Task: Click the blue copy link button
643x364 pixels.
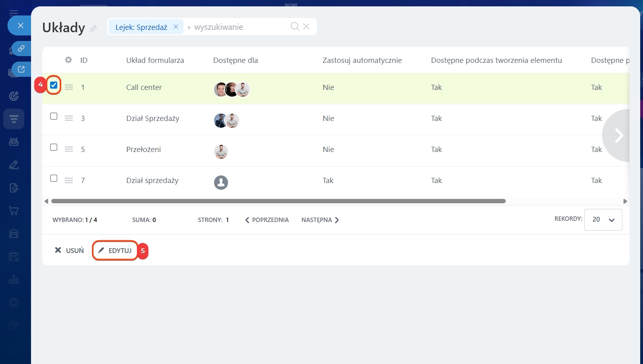Action: coord(21,48)
